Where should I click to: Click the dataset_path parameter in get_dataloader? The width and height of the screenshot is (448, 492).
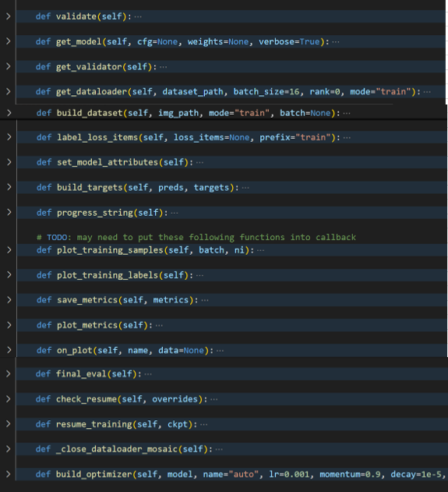(x=192, y=92)
